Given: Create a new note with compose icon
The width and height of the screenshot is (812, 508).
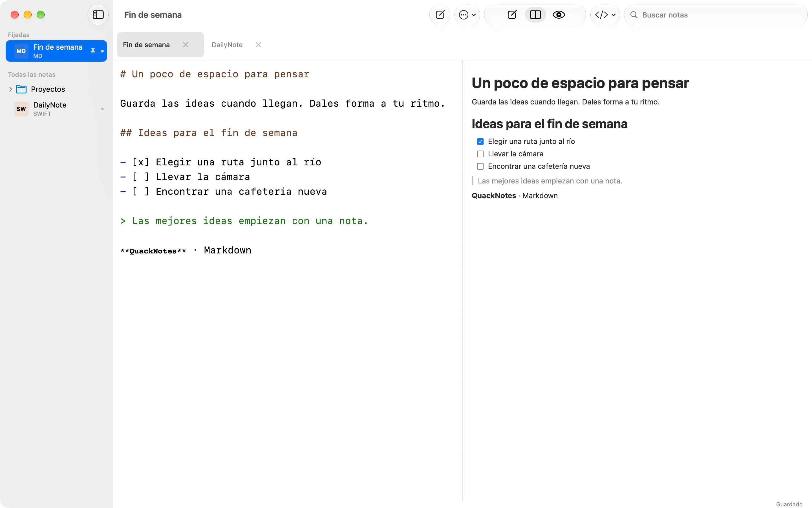Looking at the screenshot, I should click(x=440, y=15).
